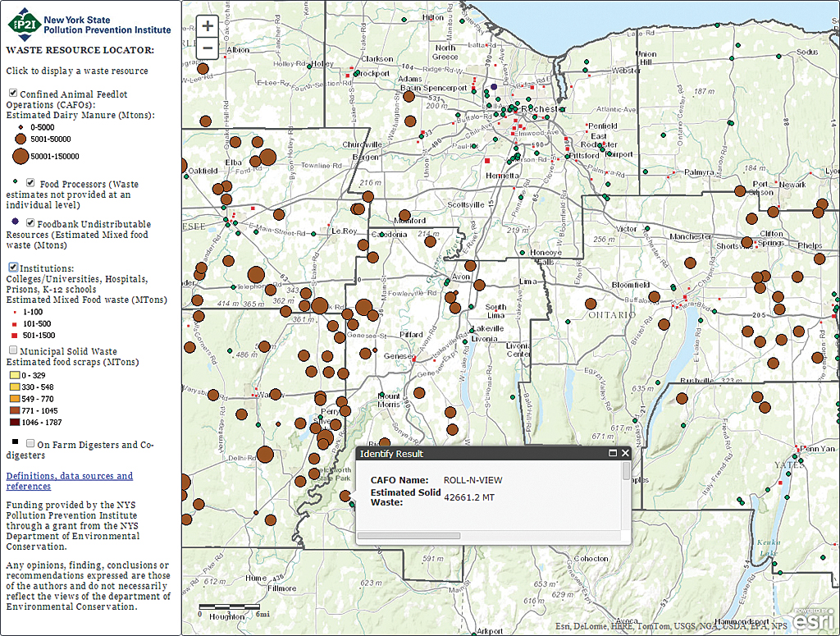This screenshot has width=840, height=636.
Task: Click the 5001-50000 legend circle
Action: tap(21, 139)
